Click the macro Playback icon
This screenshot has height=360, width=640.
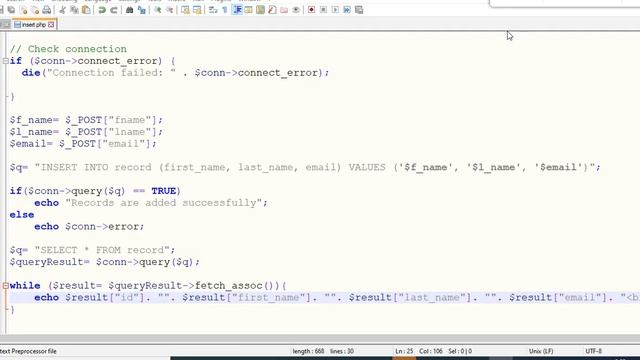pyautogui.click(x=335, y=10)
